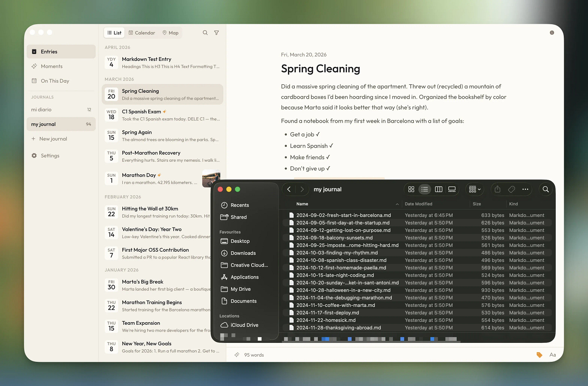Screen dimensions: 588x386
Task: Click the ellipsis (more actions) icon in Finder
Action: coord(525,189)
